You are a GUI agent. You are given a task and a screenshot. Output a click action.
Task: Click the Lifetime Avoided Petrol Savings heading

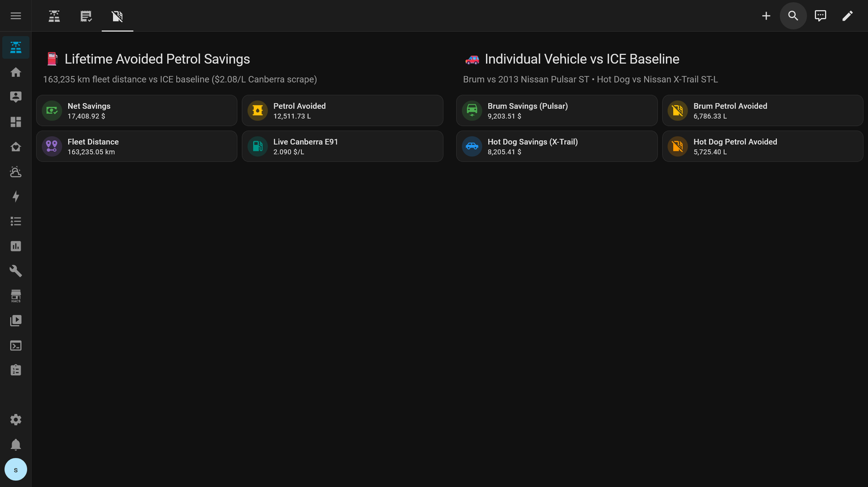(157, 59)
